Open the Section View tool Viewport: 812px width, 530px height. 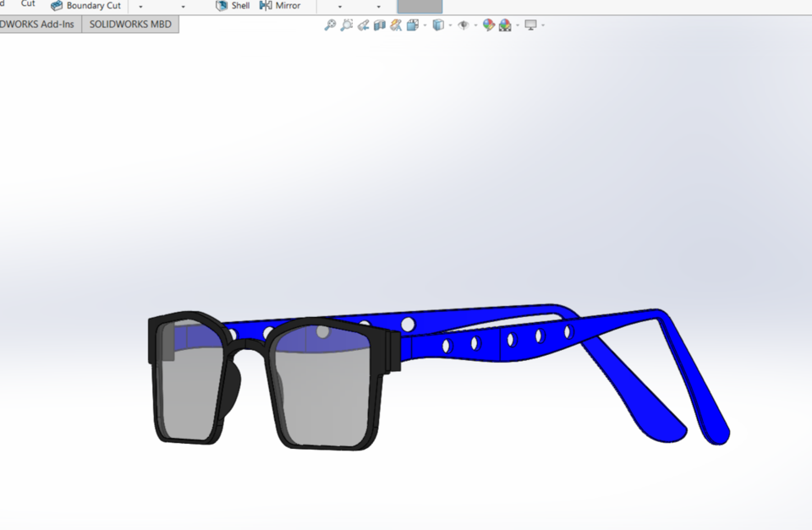pyautogui.click(x=378, y=25)
